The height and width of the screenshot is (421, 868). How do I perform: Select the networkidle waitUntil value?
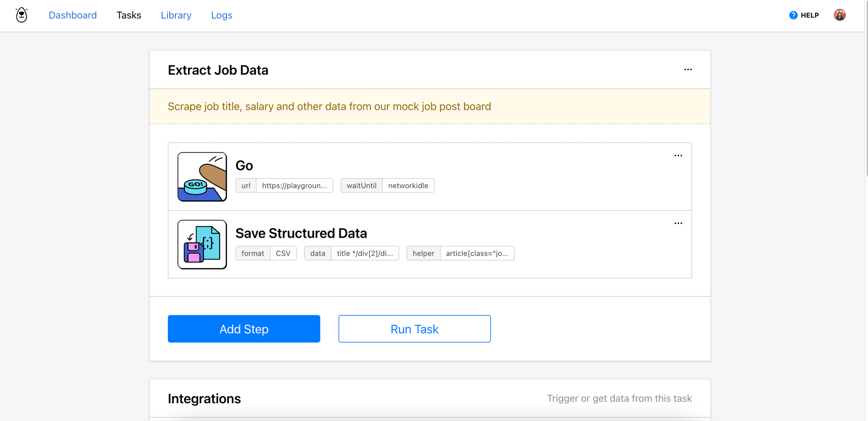pyautogui.click(x=408, y=186)
